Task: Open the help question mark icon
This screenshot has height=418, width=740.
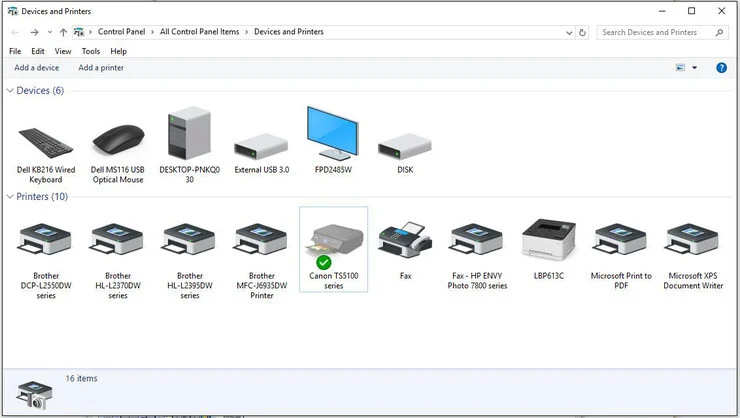Action: [x=721, y=68]
